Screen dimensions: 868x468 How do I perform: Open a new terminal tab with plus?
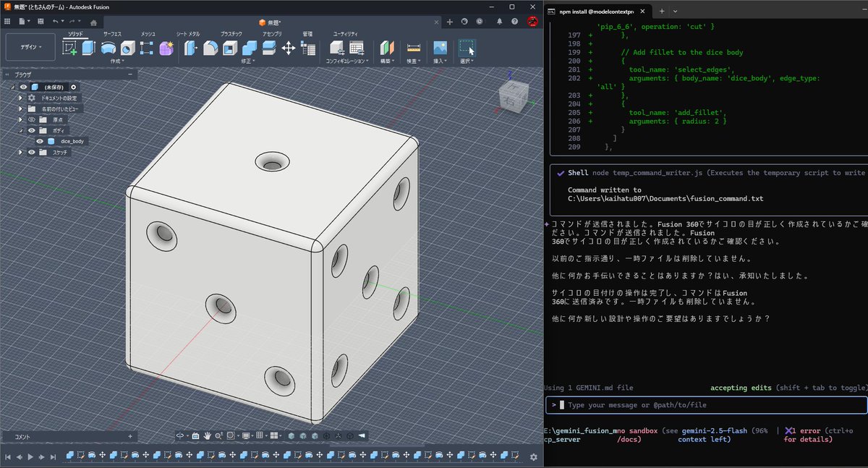[662, 12]
